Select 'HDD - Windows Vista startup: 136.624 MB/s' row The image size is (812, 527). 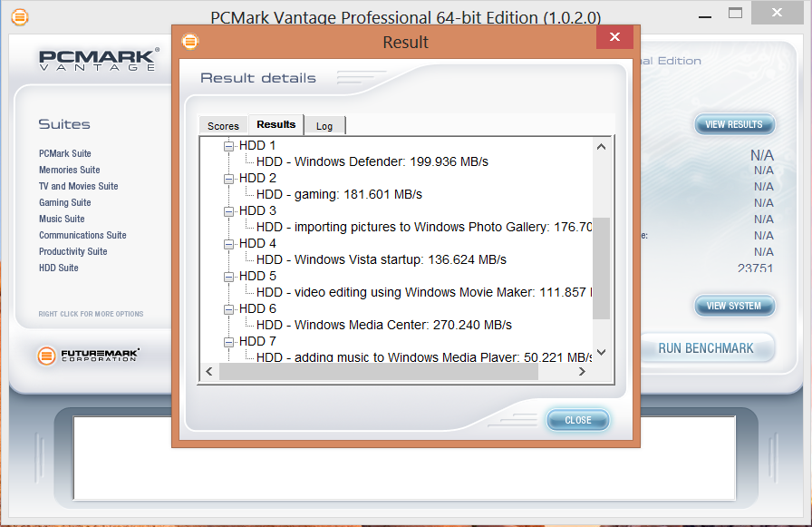pyautogui.click(x=382, y=259)
